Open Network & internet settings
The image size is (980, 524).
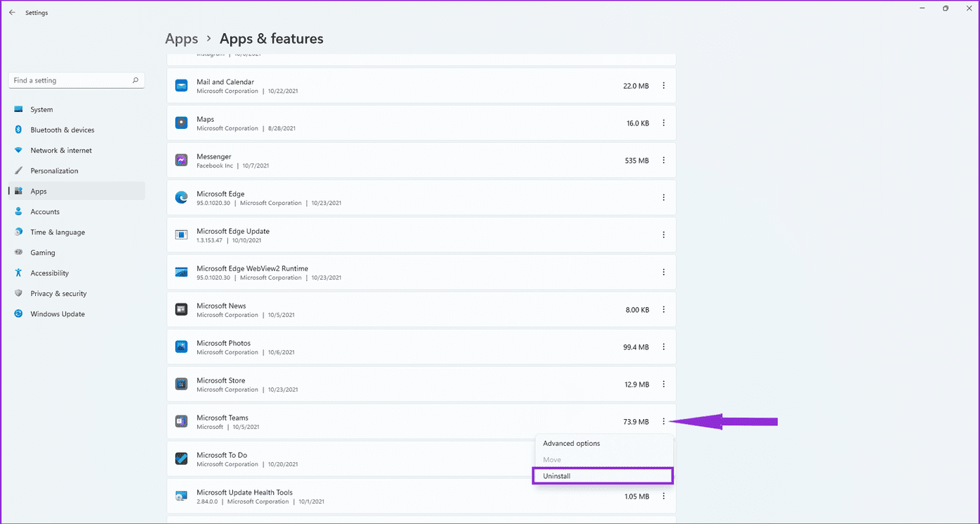77,151
